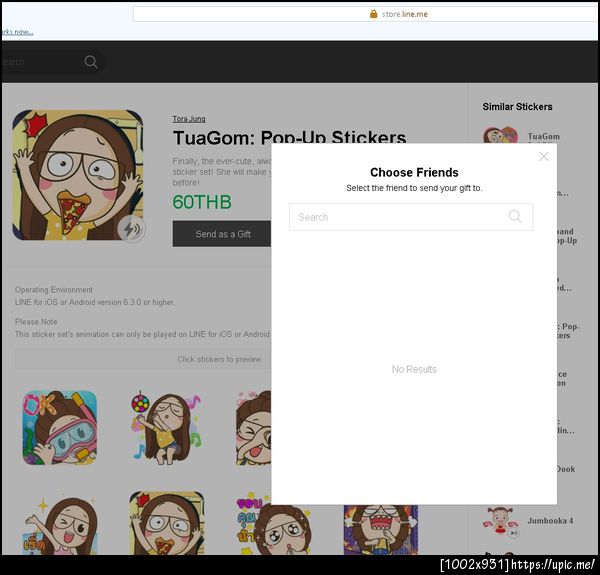The image size is (600, 575).
Task: Click the header search box
Action: click(53, 62)
